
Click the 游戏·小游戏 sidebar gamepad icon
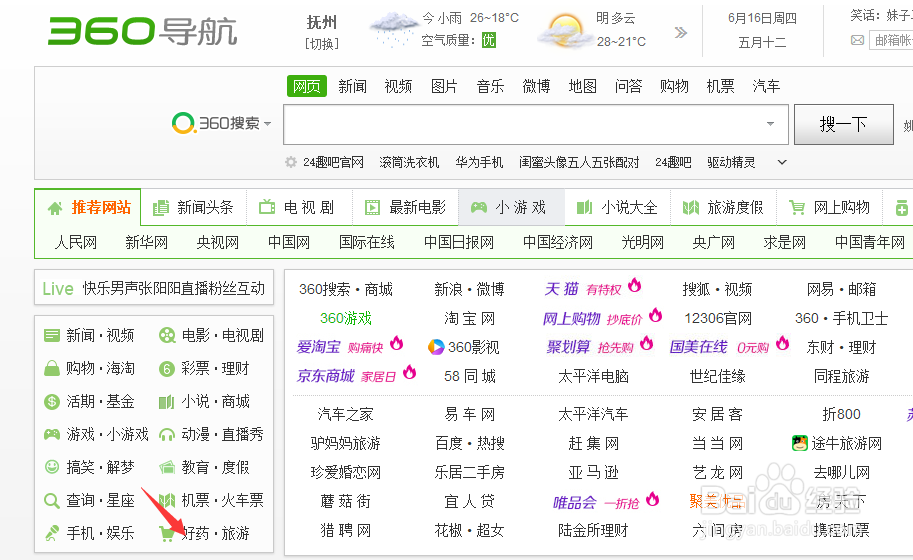(52, 434)
